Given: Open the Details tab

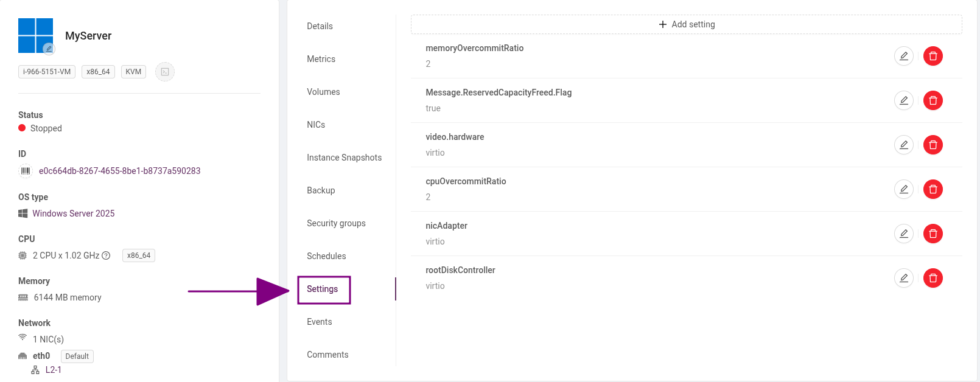Looking at the screenshot, I should click(320, 26).
